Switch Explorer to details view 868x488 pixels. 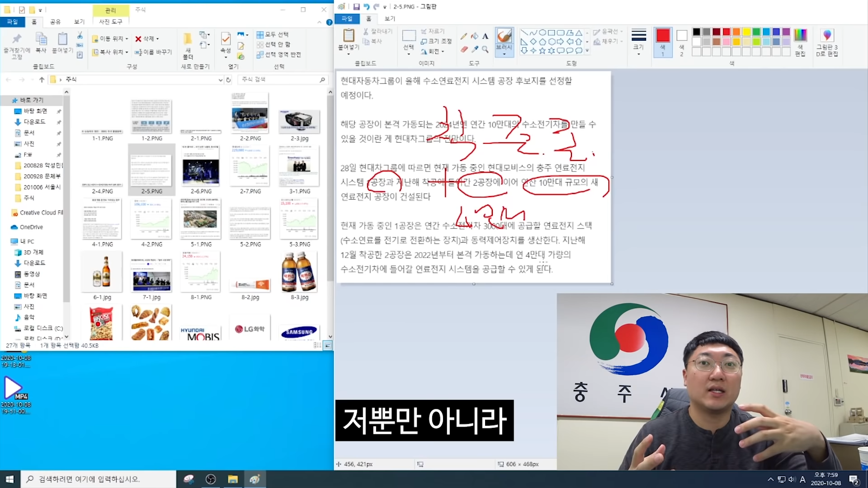[317, 346]
